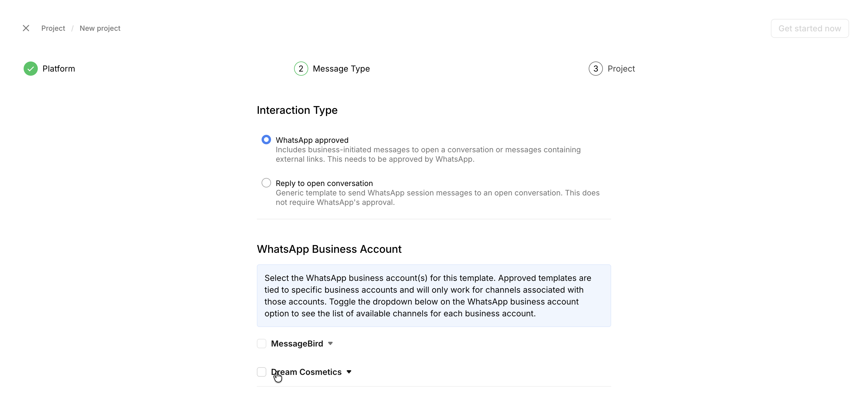Click the MessageBird account name
Viewport: 868px width, 395px height.
pos(297,343)
